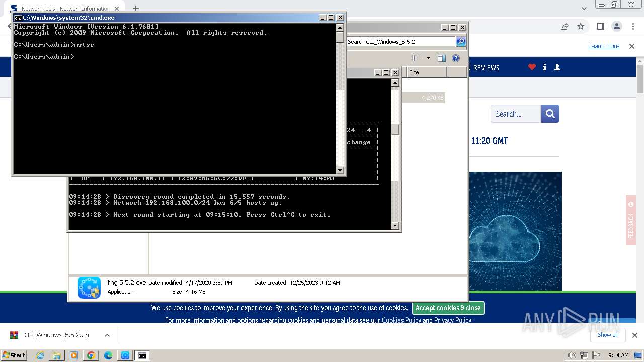
Task: Open the Cookies Policy link
Action: 401,320
